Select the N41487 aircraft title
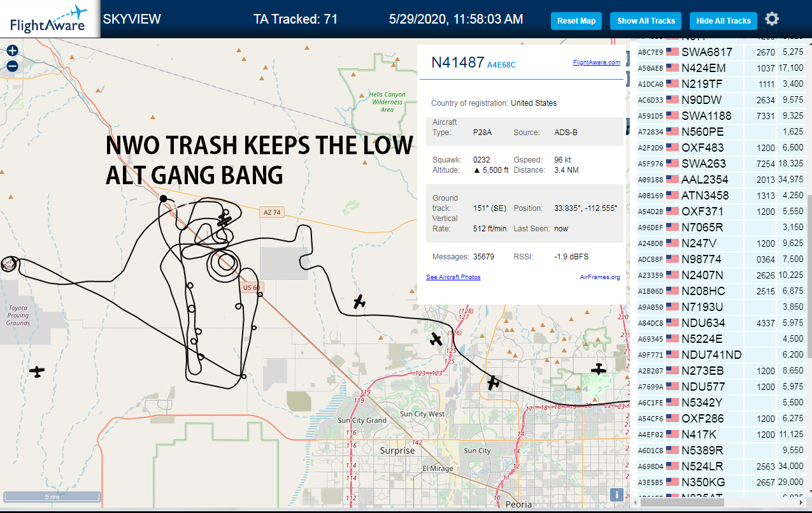The image size is (812, 513). point(458,62)
